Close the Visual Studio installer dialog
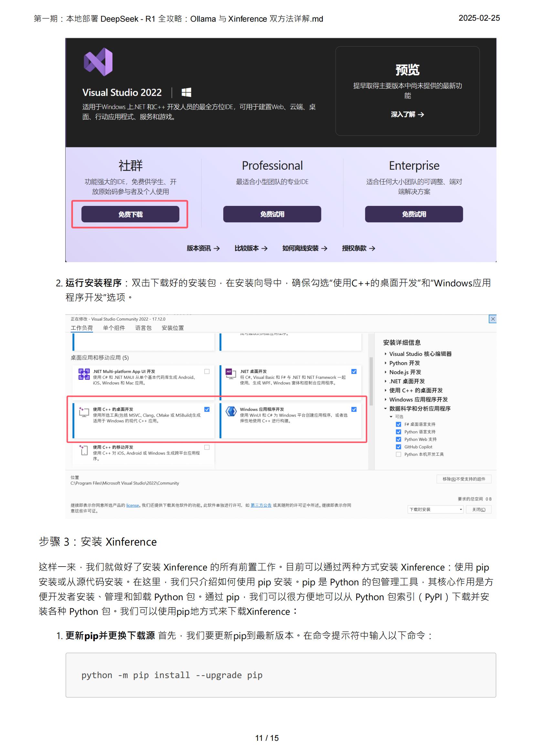 tap(492, 319)
